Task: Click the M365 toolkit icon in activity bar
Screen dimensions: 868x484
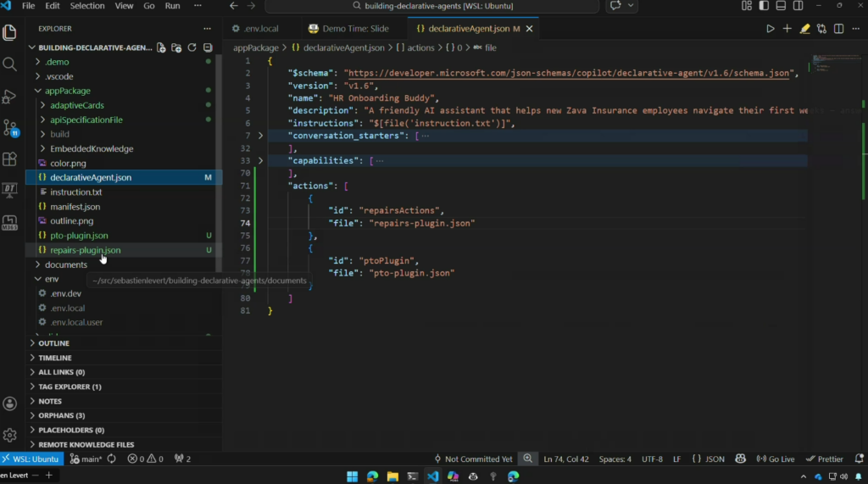Action: 10,222
